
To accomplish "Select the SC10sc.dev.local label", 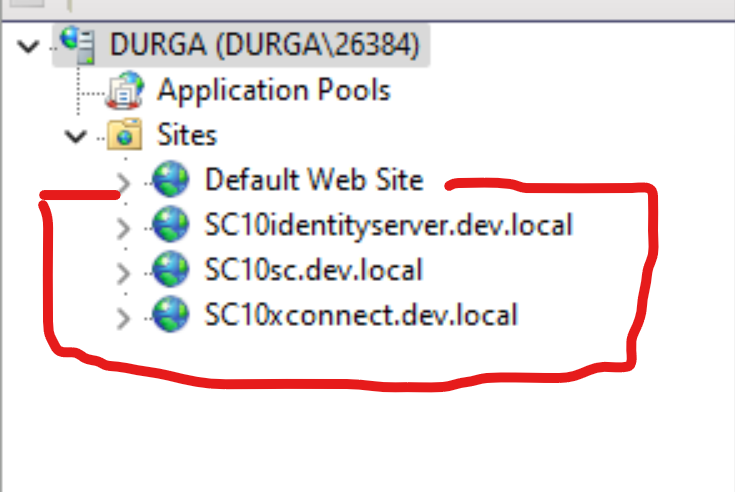I will [x=314, y=269].
